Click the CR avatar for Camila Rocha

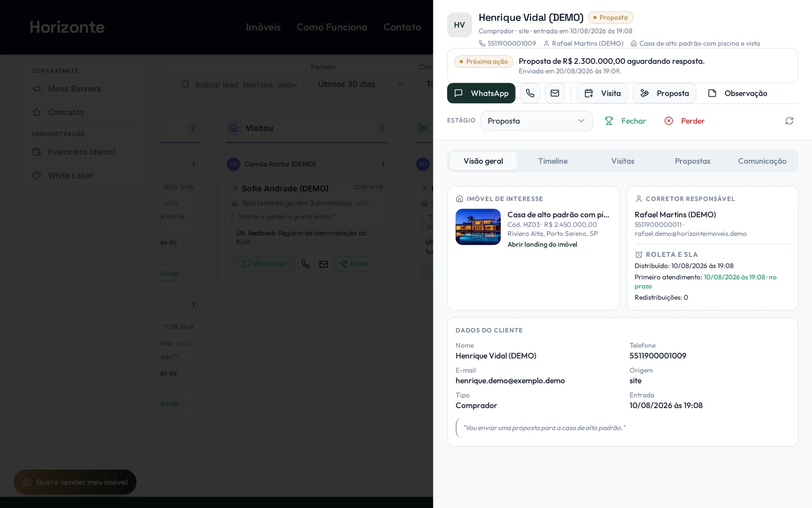[233, 164]
